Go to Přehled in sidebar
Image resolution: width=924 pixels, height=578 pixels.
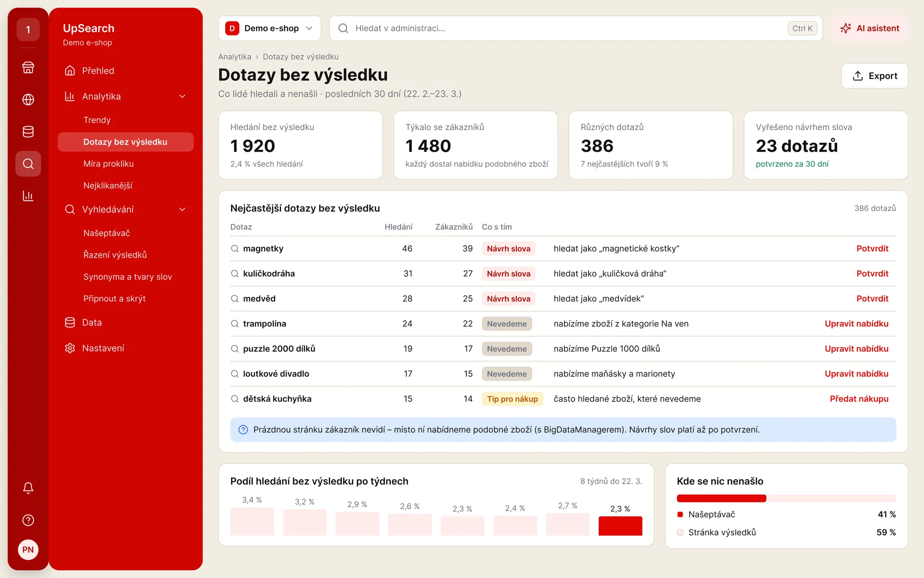pyautogui.click(x=125, y=71)
